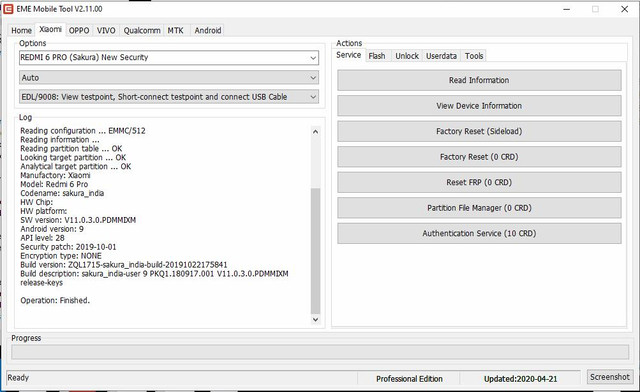Open the EDL/9008 connection mode dropdown
The image size is (640, 392).
pos(169,97)
